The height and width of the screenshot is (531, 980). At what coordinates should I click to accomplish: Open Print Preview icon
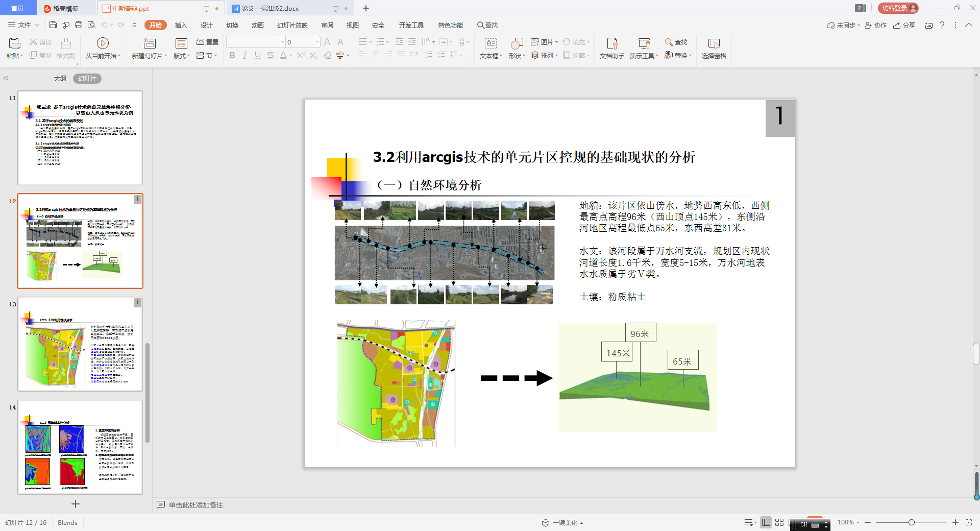pos(91,25)
